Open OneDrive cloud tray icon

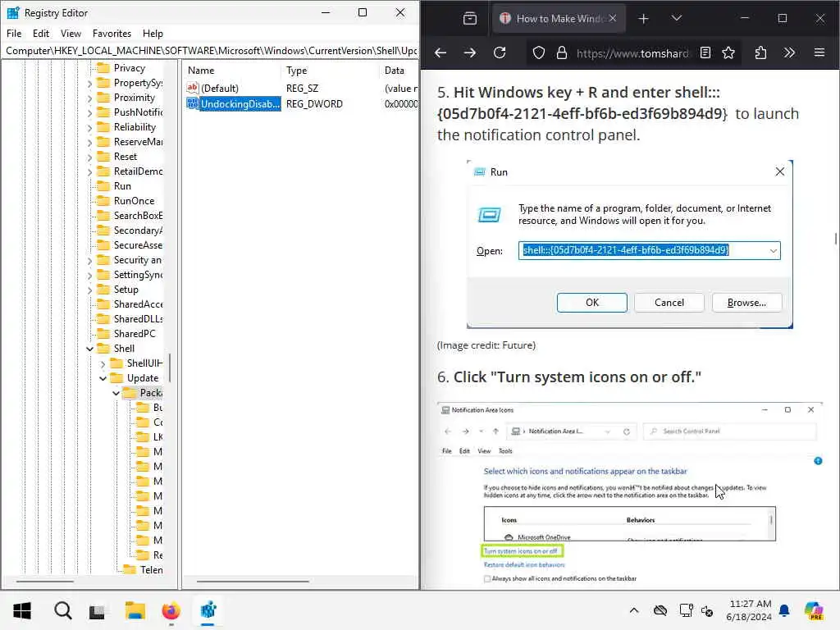(x=660, y=610)
